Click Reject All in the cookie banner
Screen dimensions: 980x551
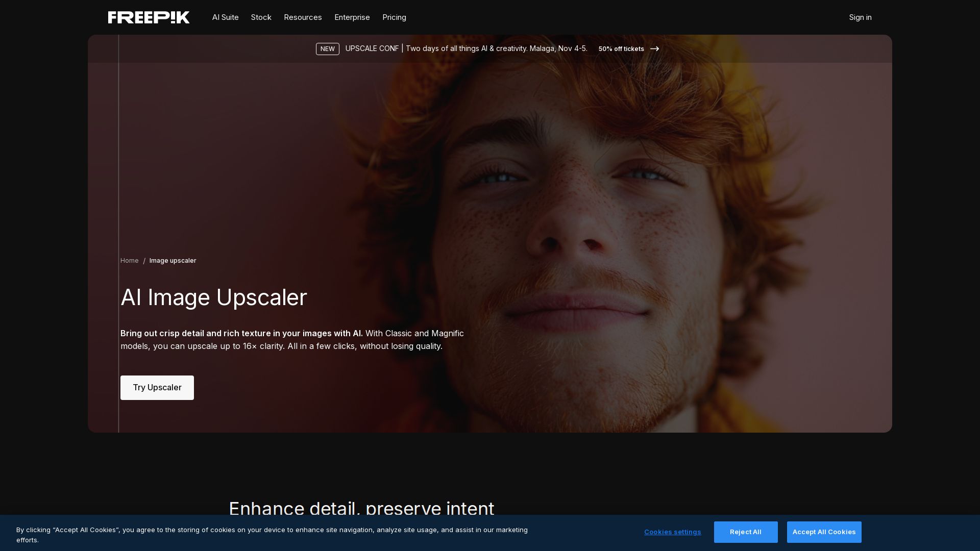click(x=746, y=532)
